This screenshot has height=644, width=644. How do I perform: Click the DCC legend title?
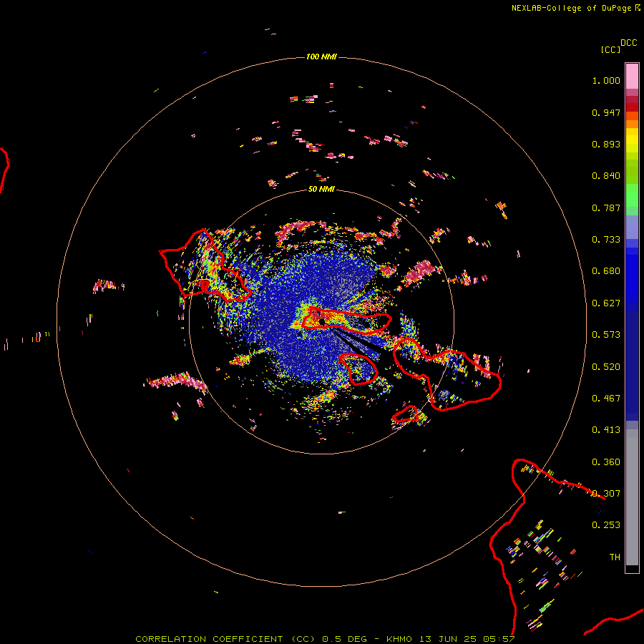(x=629, y=43)
